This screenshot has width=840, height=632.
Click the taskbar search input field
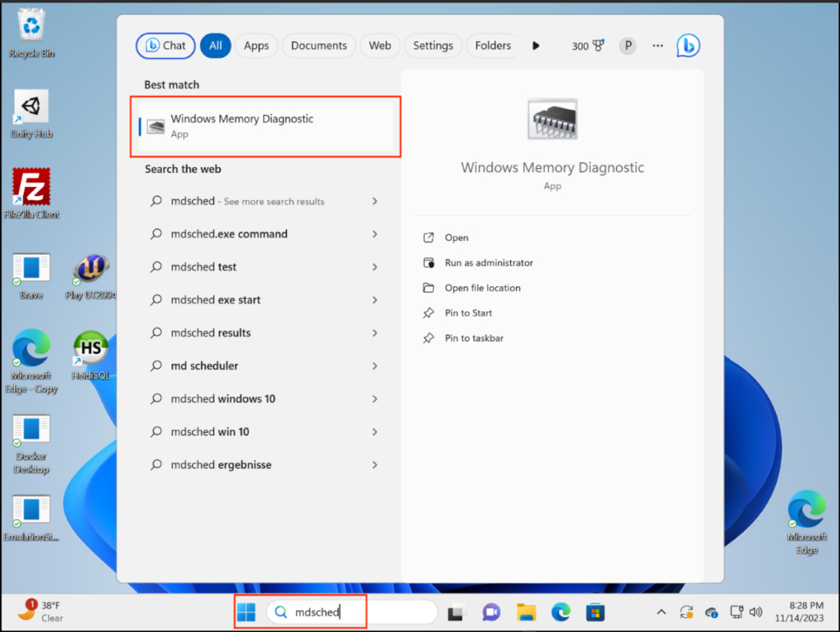(x=353, y=612)
